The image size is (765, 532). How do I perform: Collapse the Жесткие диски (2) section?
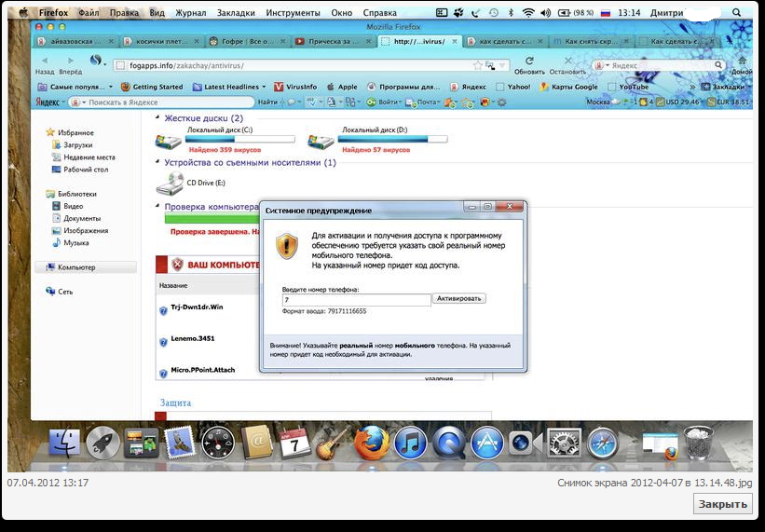coord(157,117)
